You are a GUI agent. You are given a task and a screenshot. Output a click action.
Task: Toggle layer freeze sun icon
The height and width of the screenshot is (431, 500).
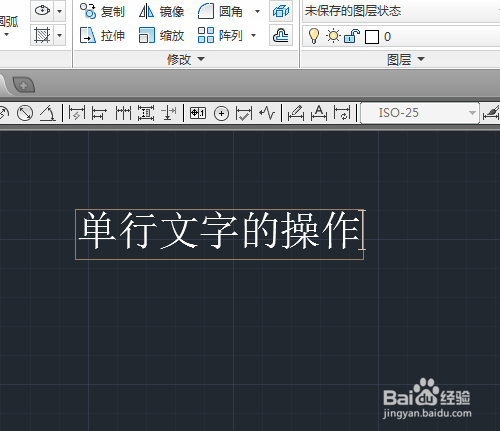coord(333,36)
